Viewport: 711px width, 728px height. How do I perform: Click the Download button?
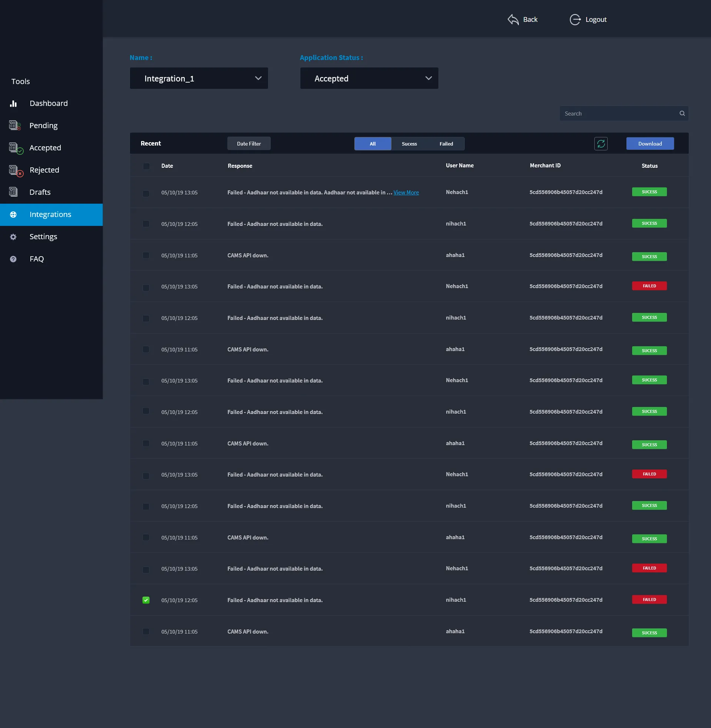(x=650, y=144)
